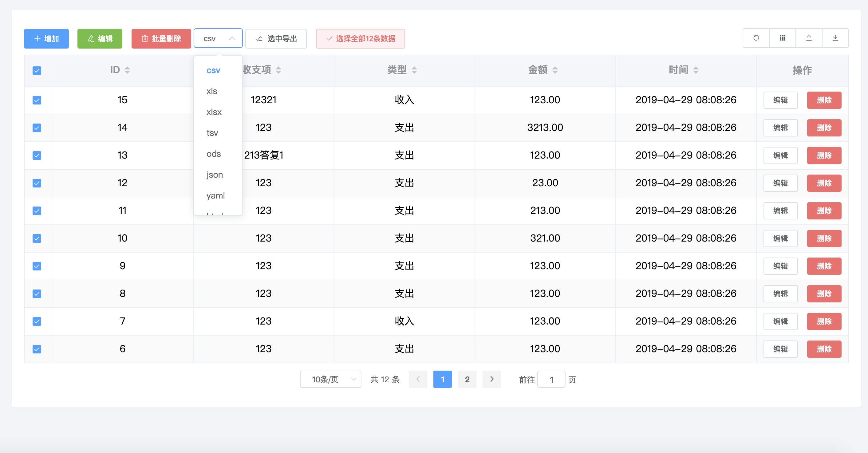868x453 pixels.
Task: Click 编辑 in the ID 8 row
Action: coord(780,294)
